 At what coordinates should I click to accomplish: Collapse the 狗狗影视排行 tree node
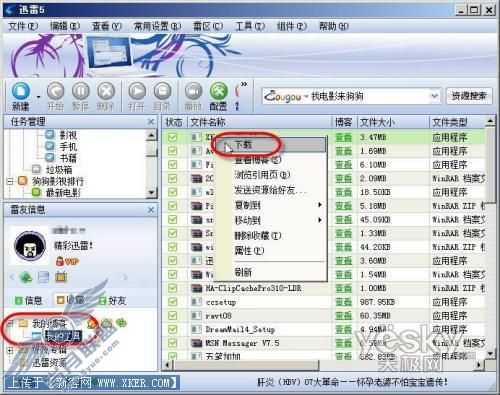(x=10, y=182)
